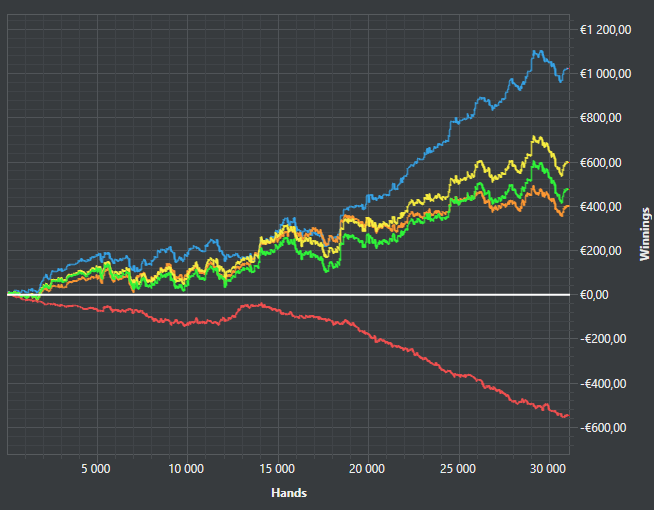Click the -€400,00 axis label
This screenshot has width=654, height=510.
[x=603, y=384]
